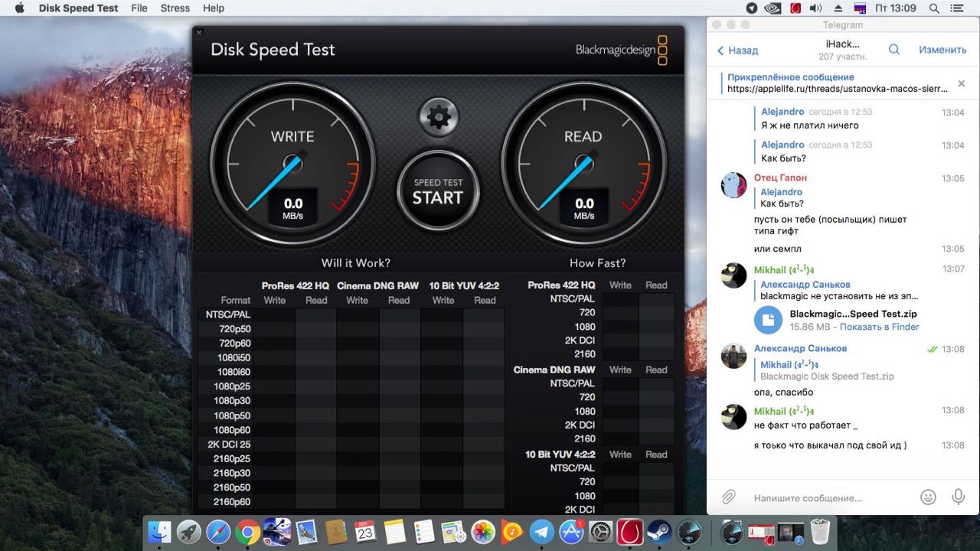Go back with Назад in Telegram
The height and width of the screenshot is (551, 980).
click(737, 51)
